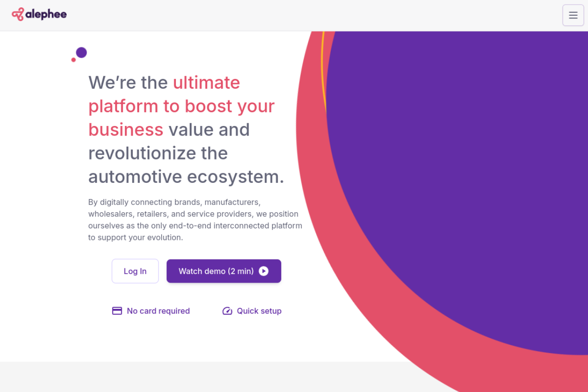The image size is (588, 392).
Task: Click the alephee logo symbol
Action: [x=17, y=14]
